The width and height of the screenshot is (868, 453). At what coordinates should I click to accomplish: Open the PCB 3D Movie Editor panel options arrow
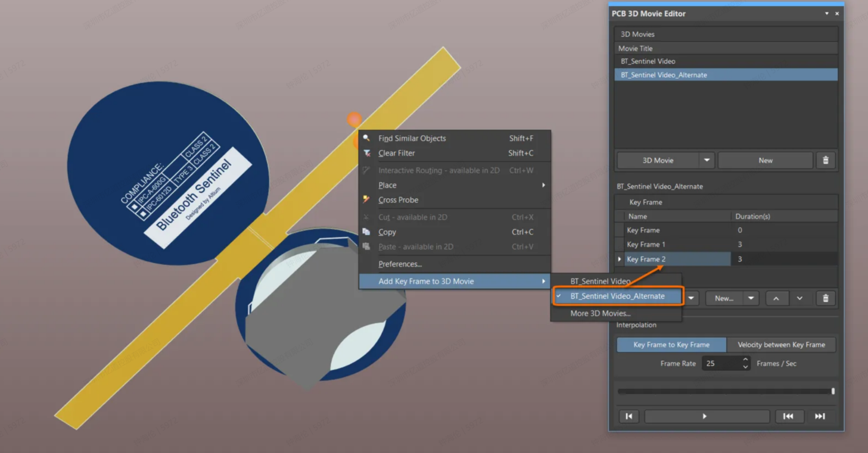pyautogui.click(x=826, y=13)
